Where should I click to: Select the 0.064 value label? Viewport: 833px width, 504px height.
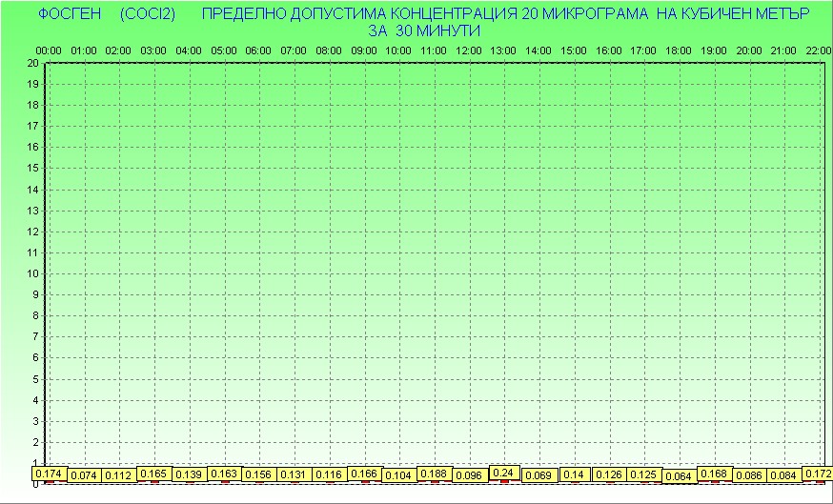point(679,475)
